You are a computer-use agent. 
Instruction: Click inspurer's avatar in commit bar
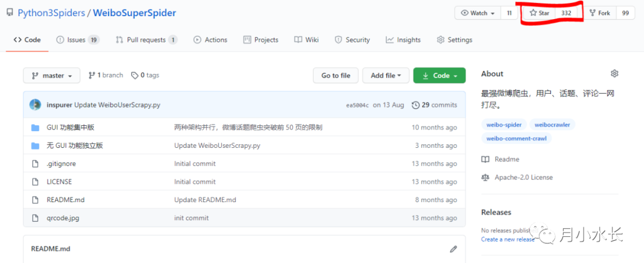coord(35,105)
